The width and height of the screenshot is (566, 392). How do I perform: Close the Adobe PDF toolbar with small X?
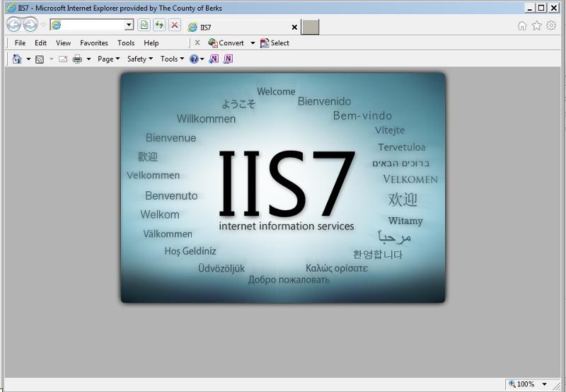(x=197, y=42)
